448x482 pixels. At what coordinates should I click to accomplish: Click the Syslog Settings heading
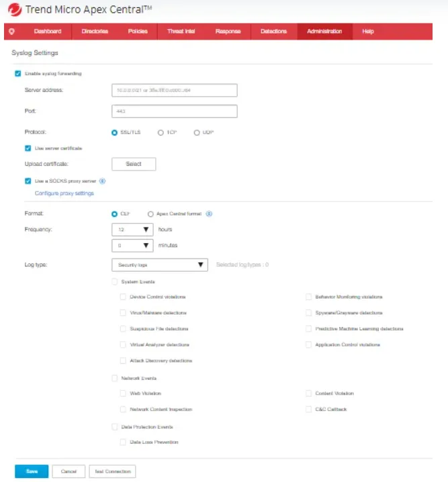35,53
